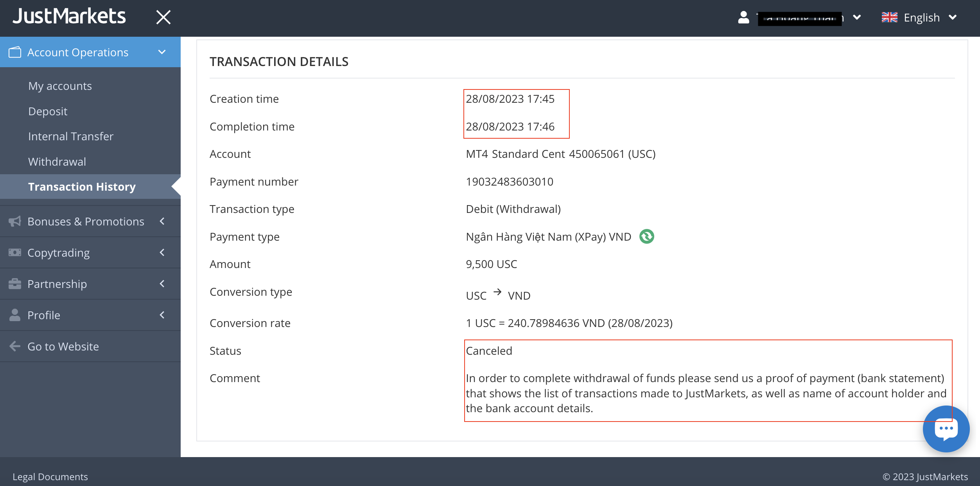The height and width of the screenshot is (486, 980).
Task: Expand the user account menu chevron
Action: pyautogui.click(x=857, y=17)
